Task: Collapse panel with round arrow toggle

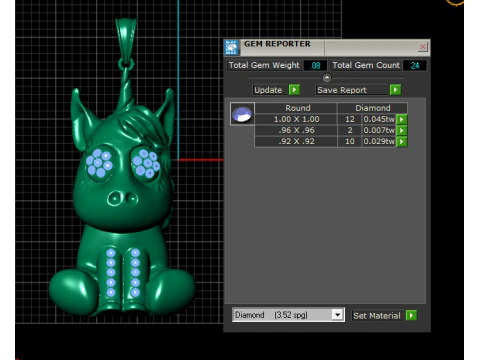Action: (327, 78)
